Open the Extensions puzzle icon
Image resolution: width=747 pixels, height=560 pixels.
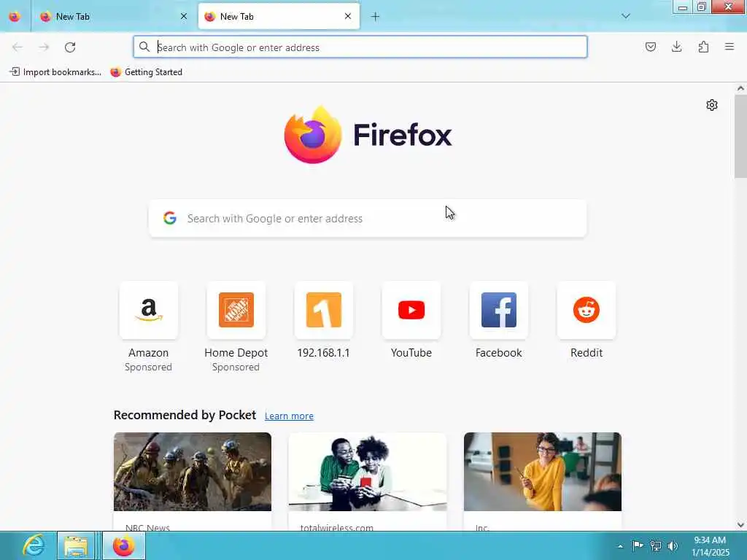point(703,47)
